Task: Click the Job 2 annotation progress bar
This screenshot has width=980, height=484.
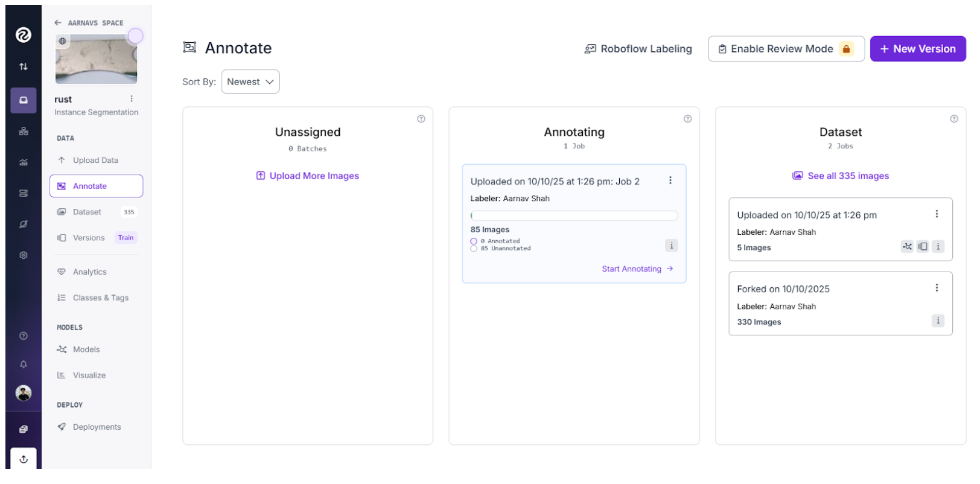Action: (x=574, y=215)
